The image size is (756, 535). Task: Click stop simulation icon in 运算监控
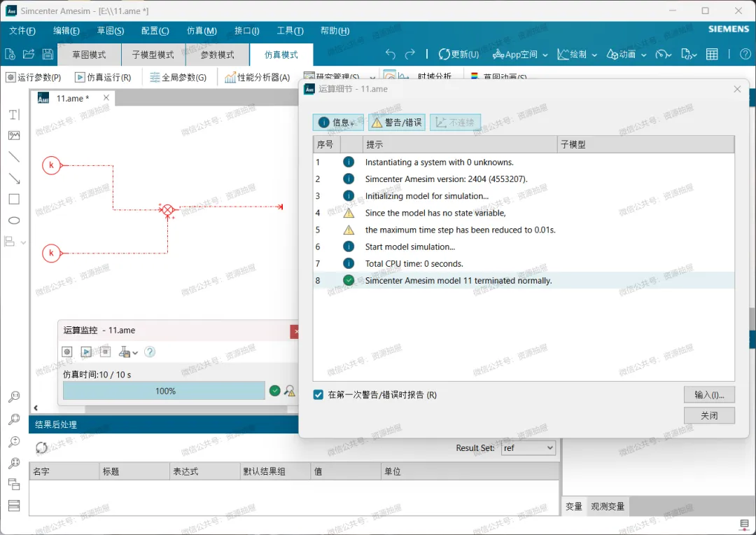[106, 352]
